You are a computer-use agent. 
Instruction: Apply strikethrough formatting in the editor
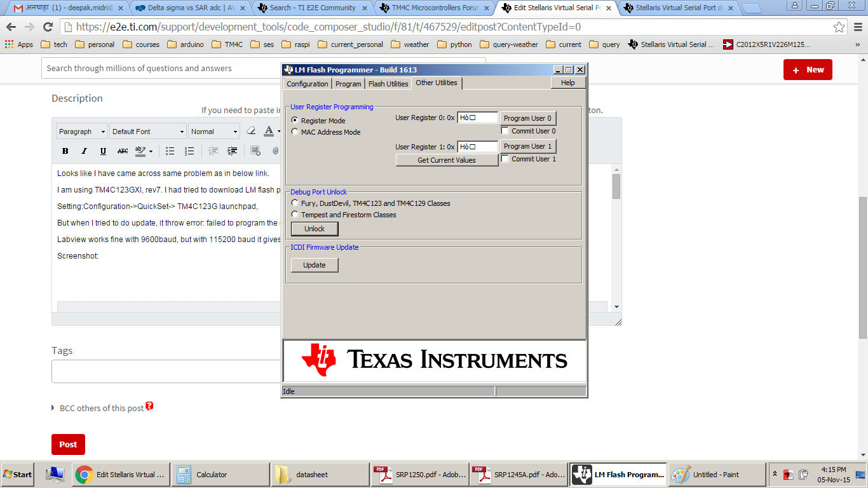click(123, 151)
